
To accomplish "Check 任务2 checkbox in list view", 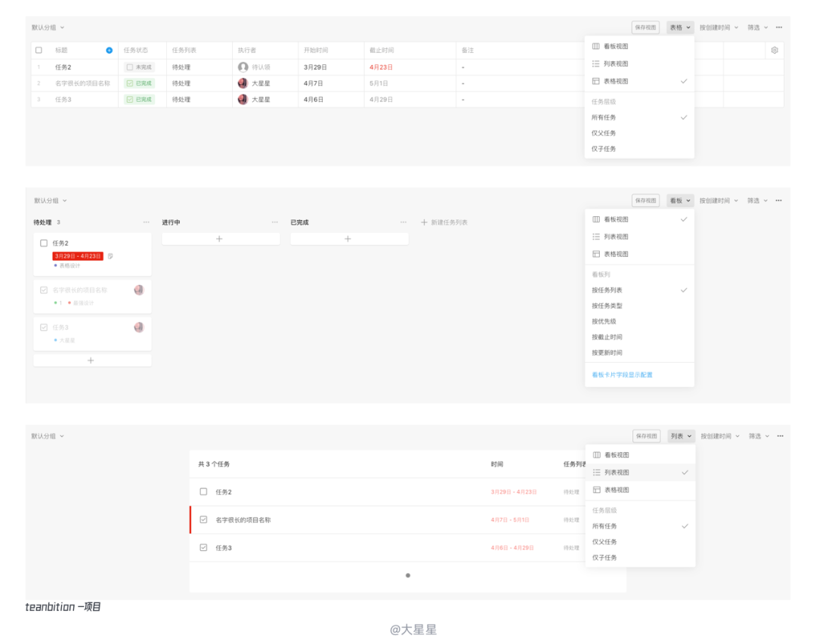I will (x=203, y=491).
